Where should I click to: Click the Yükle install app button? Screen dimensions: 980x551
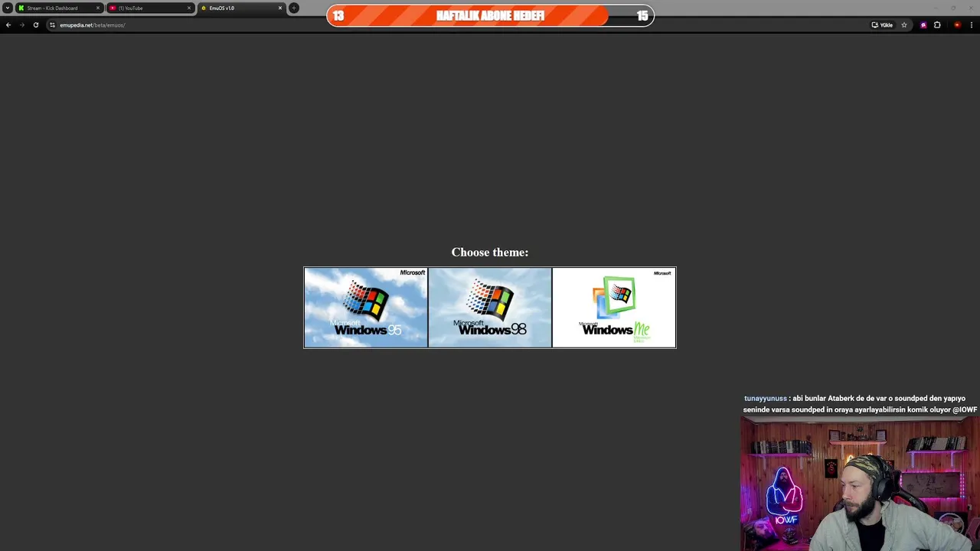[x=882, y=25]
